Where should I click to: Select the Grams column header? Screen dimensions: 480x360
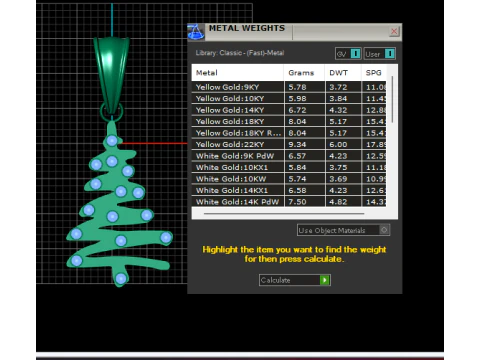point(304,73)
